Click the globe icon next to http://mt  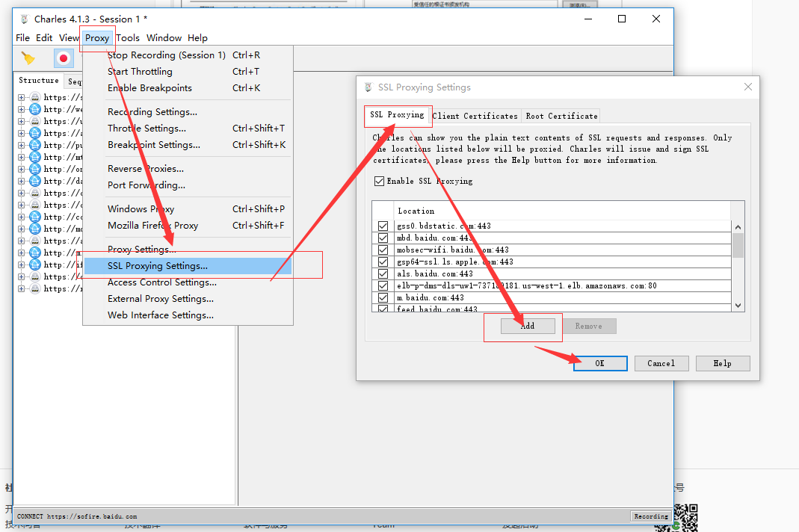tap(34, 157)
